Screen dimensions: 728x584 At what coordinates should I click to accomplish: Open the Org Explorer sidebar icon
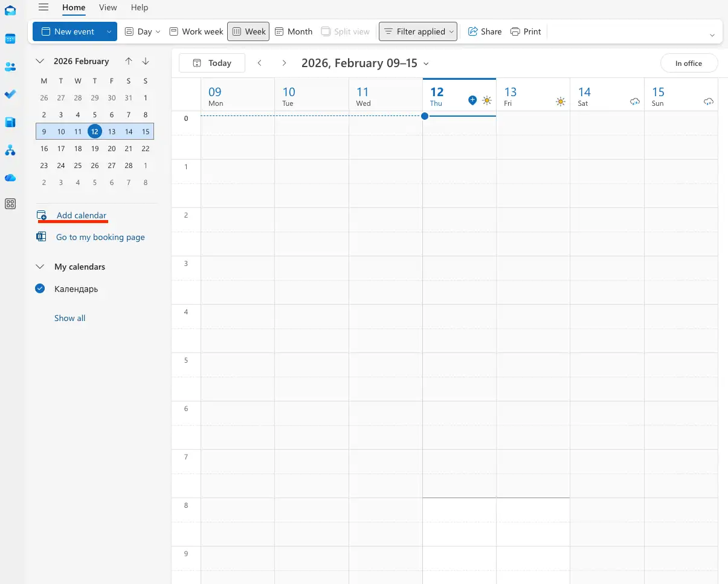coord(10,151)
